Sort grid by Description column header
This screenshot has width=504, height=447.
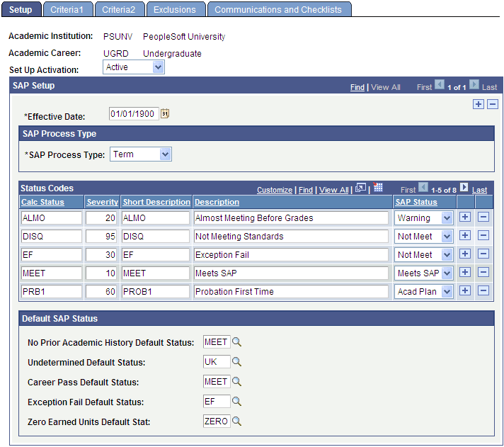[217, 202]
